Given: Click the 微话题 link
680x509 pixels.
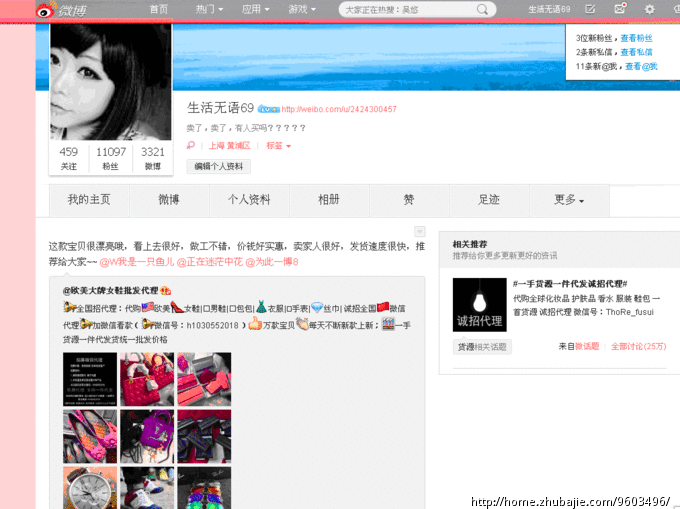Looking at the screenshot, I should pyautogui.click(x=587, y=346).
